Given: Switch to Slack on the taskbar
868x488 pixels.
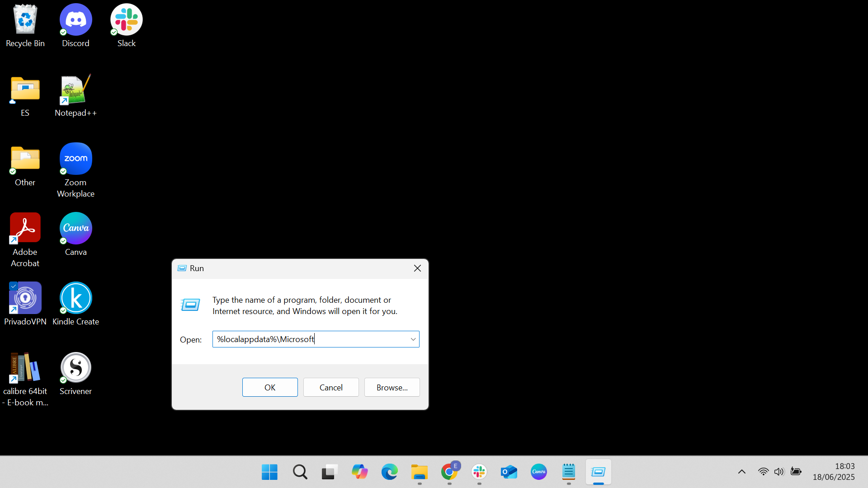Looking at the screenshot, I should (479, 472).
